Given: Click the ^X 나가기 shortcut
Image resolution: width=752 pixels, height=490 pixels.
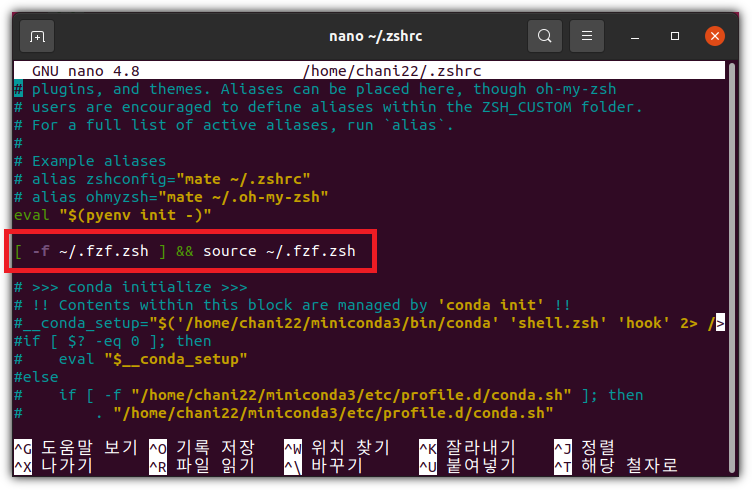Looking at the screenshot, I should pyautogui.click(x=53, y=466).
